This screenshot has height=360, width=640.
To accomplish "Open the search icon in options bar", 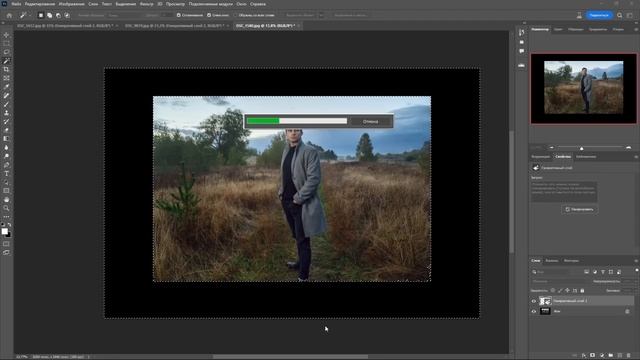I will [x=620, y=15].
